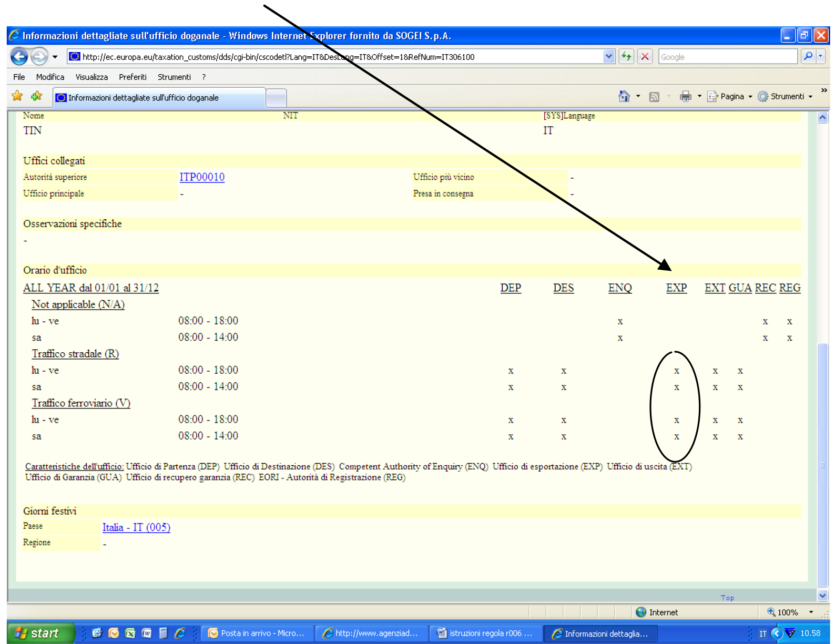Click the Add to Favorites icon
This screenshot has width=835, height=644.
pyautogui.click(x=36, y=96)
